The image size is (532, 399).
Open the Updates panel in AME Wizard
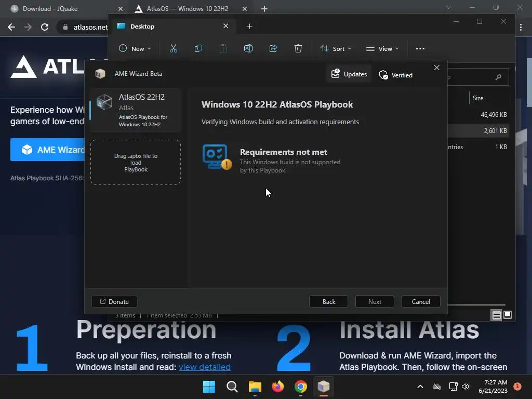[x=349, y=74]
